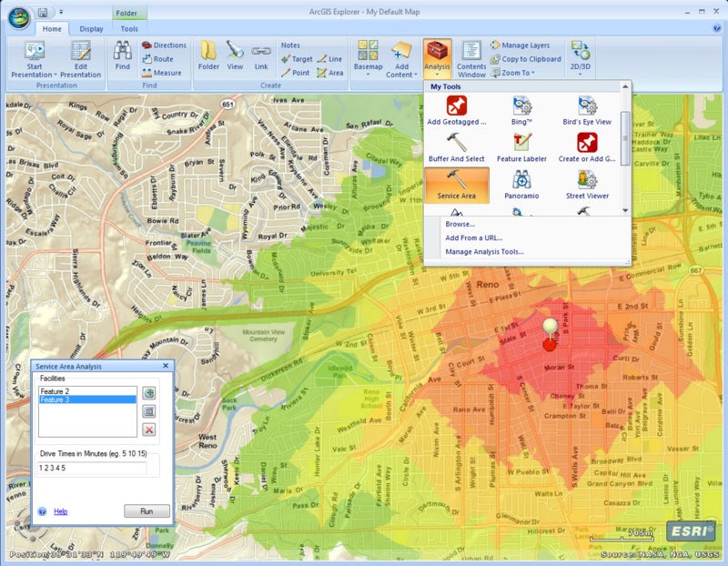Open the Tools ribbon tab
This screenshot has height=566, width=728.
point(129,29)
